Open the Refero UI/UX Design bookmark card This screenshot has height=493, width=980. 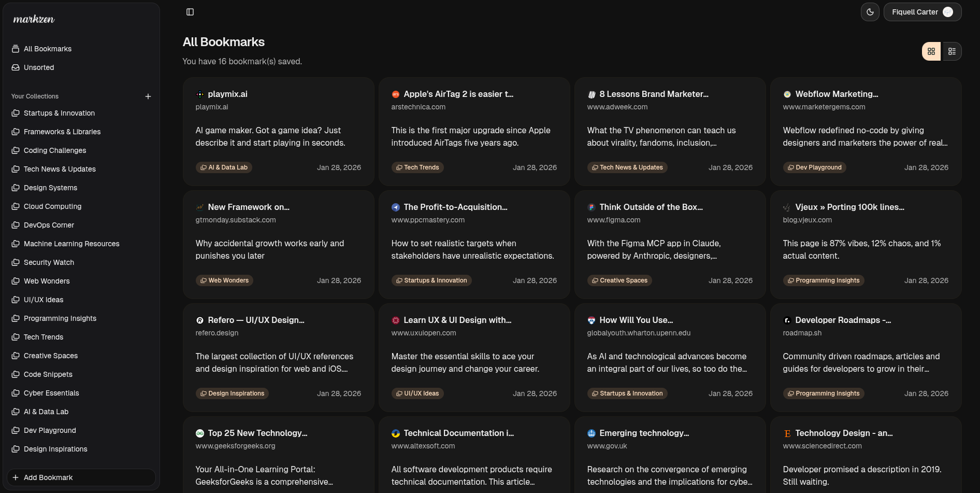click(x=278, y=357)
